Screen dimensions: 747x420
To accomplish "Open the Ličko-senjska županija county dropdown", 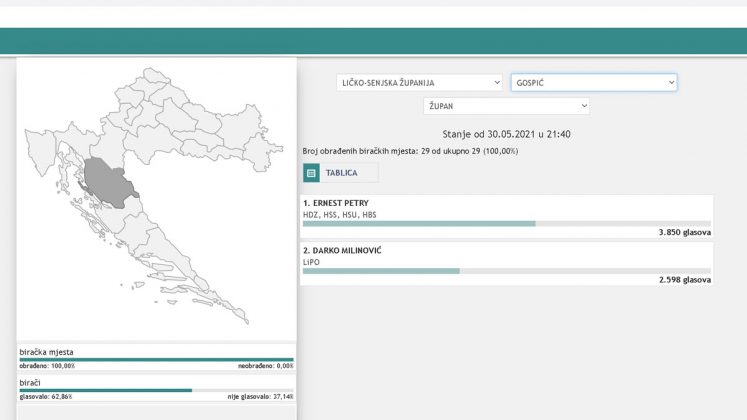I will pyautogui.click(x=419, y=83).
